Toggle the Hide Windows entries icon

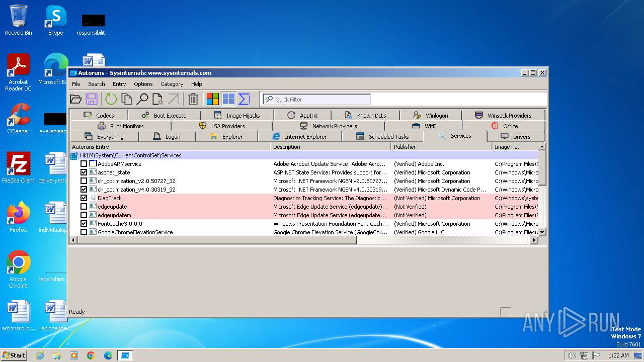(x=228, y=99)
